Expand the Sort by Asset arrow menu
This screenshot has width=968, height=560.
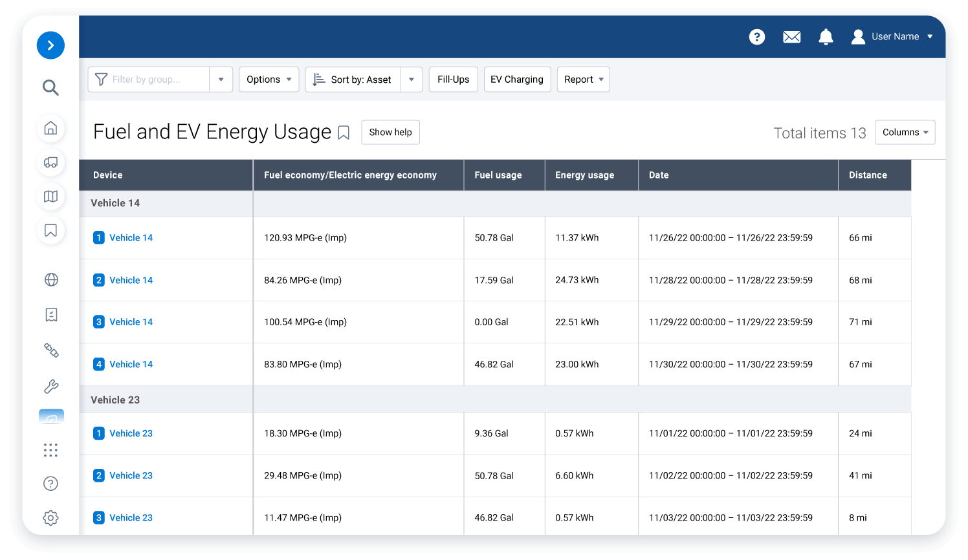pyautogui.click(x=412, y=80)
